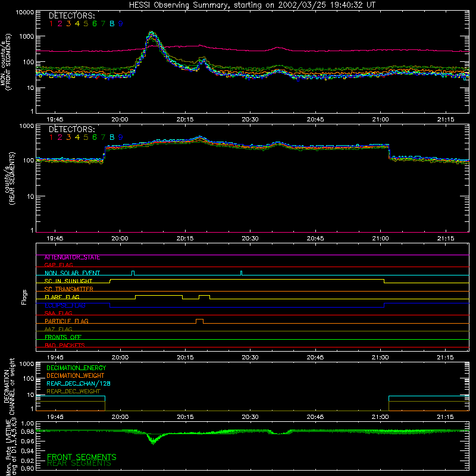Click red detector 1 in front segments legend
The width and height of the screenshot is (476, 476).
pyautogui.click(x=51, y=24)
